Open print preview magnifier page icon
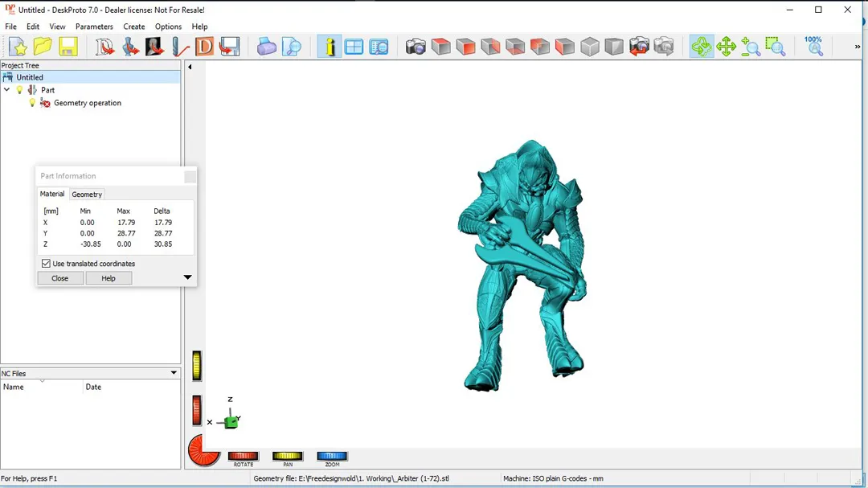 pyautogui.click(x=291, y=47)
